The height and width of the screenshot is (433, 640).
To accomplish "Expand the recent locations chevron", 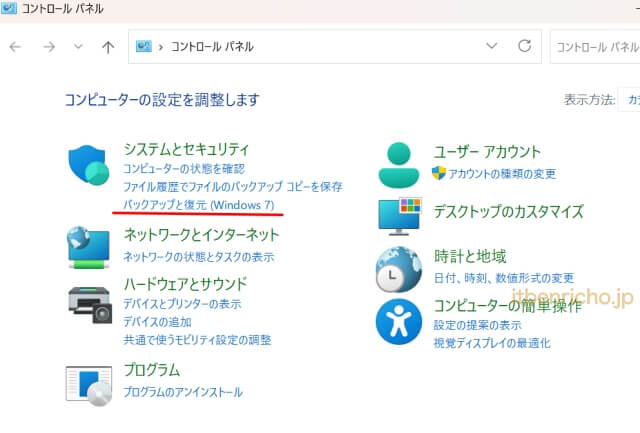I will click(78, 47).
